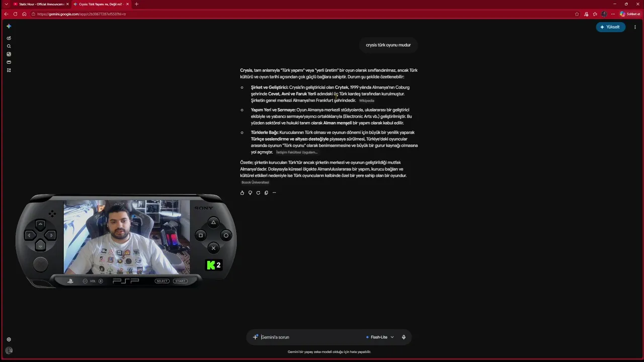Start a new chat from the sidebar
The height and width of the screenshot is (362, 644).
[9, 38]
